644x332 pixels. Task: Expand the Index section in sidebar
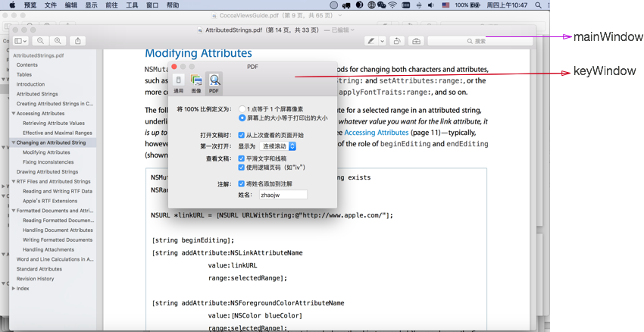coord(13,289)
